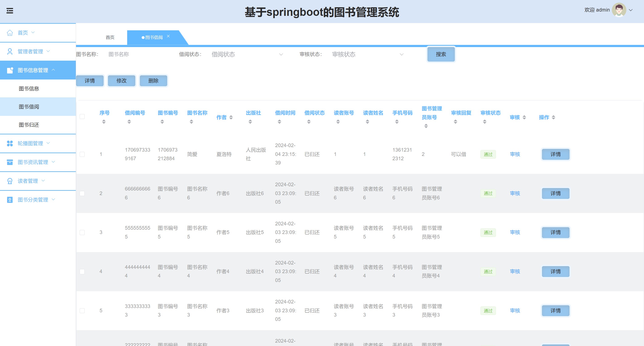Screen dimensions: 644x346
Task: Toggle the select-all header checkbox
Action: 82,117
